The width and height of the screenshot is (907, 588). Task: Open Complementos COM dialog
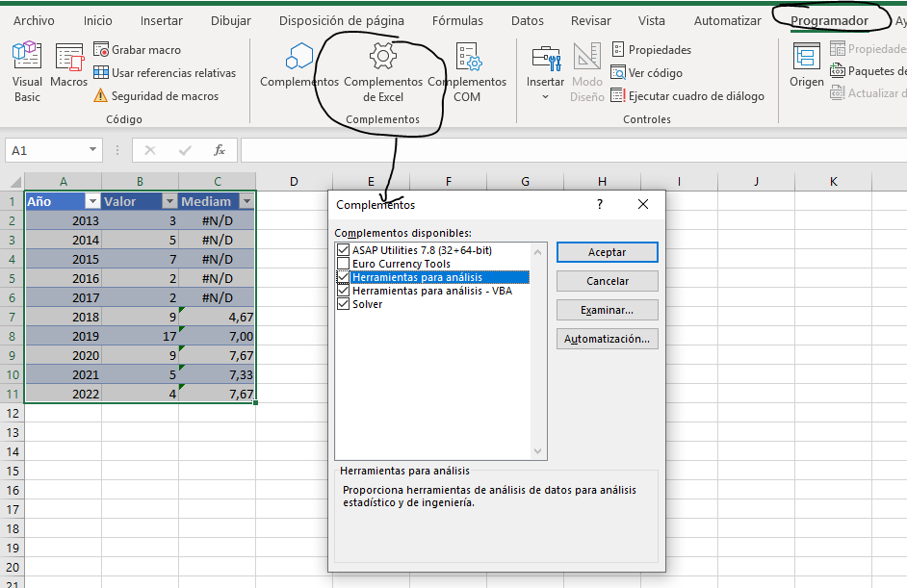[x=467, y=71]
